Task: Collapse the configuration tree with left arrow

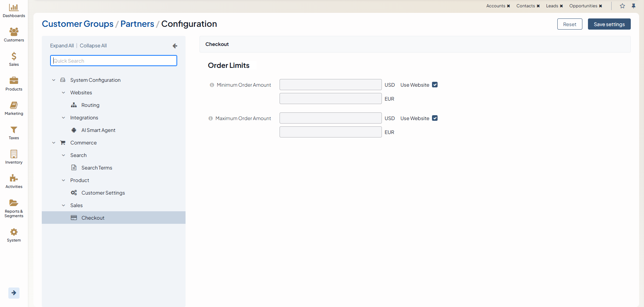Action: (175, 46)
